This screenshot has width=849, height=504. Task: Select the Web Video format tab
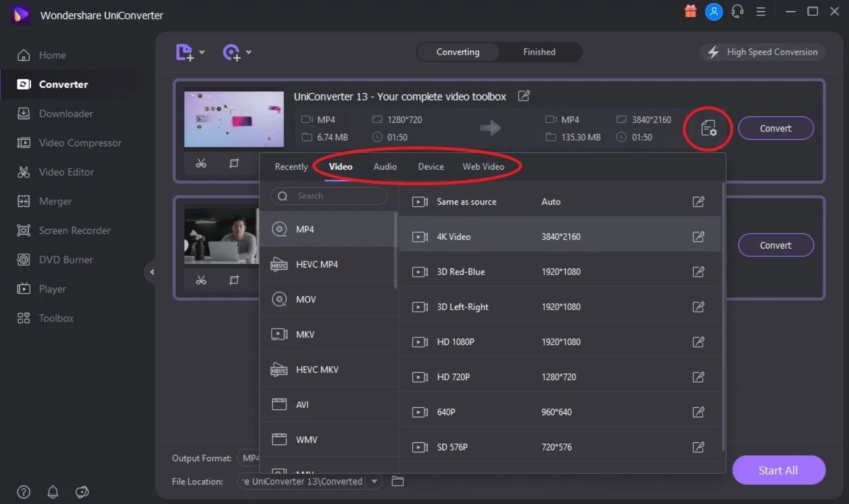pyautogui.click(x=483, y=167)
